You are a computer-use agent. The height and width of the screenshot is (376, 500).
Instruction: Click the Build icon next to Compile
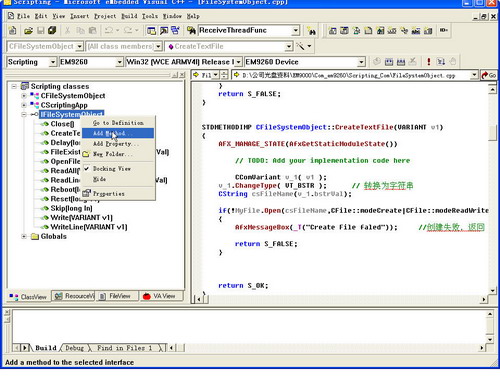(x=389, y=62)
